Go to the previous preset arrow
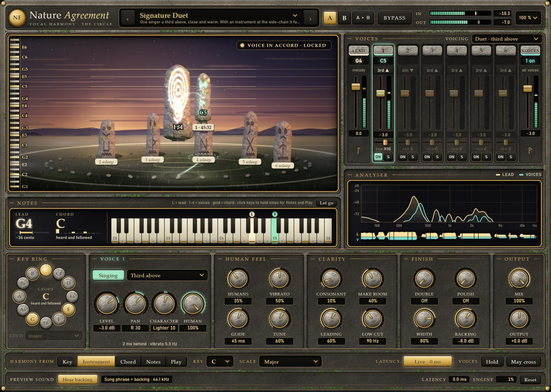The height and width of the screenshot is (392, 551). (x=128, y=18)
